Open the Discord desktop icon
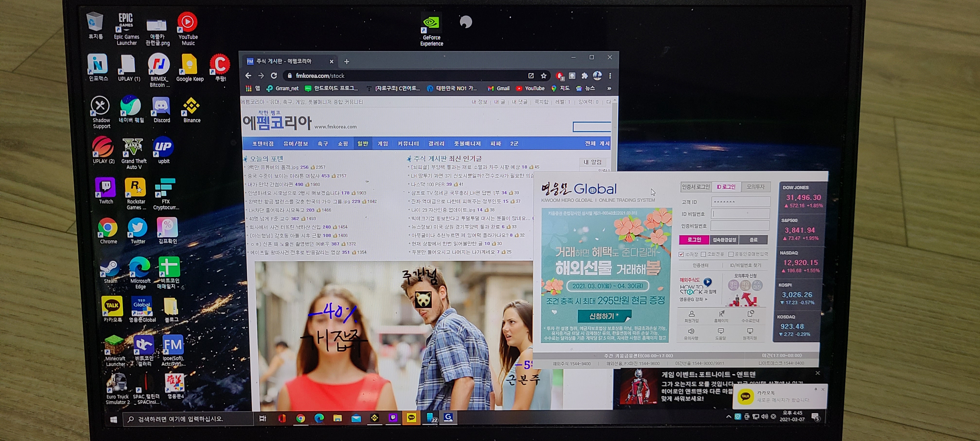 (x=161, y=110)
